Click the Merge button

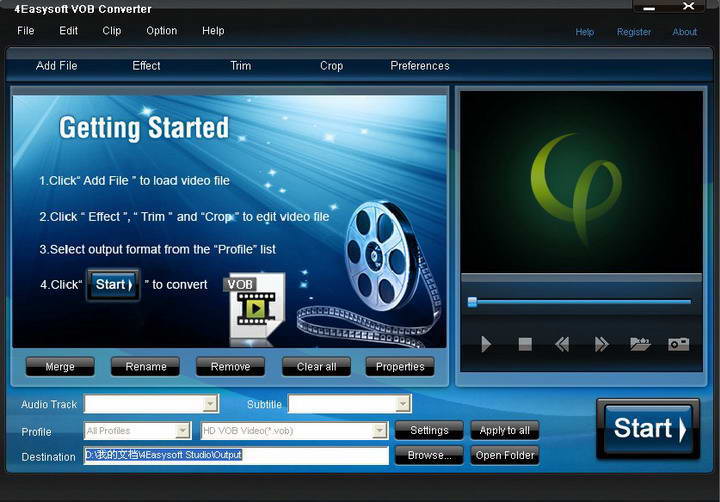[x=60, y=367]
